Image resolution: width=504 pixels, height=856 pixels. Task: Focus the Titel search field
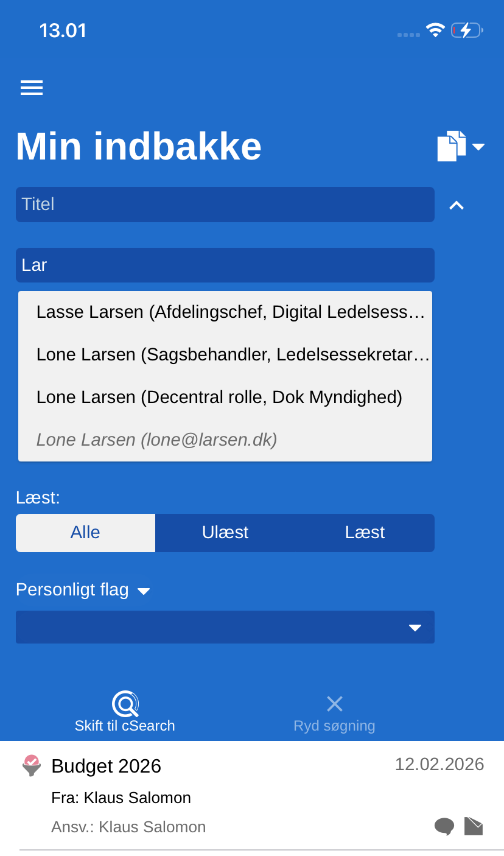(225, 205)
